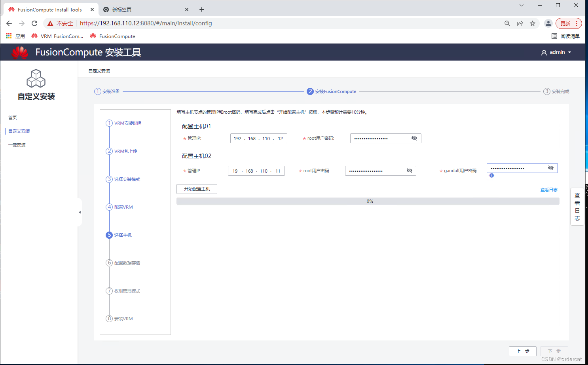Go to 首页 in sidebar
The height and width of the screenshot is (365, 588).
[x=13, y=118]
